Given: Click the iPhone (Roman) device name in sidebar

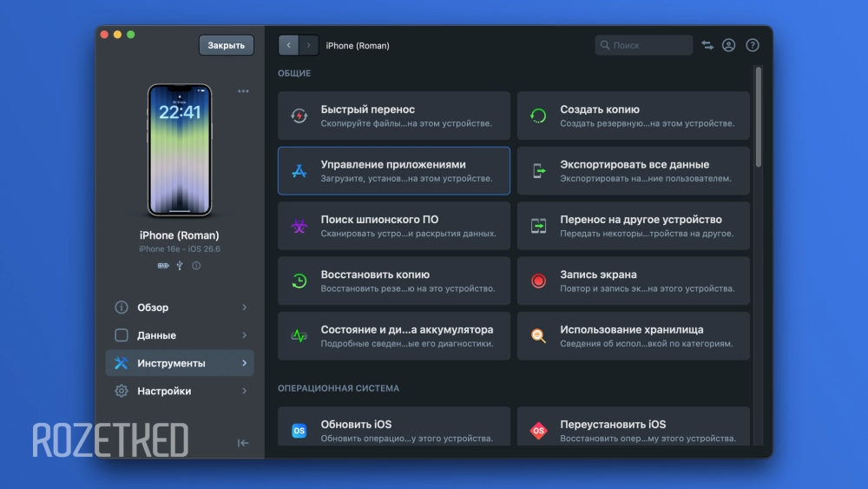Looking at the screenshot, I should (x=180, y=235).
